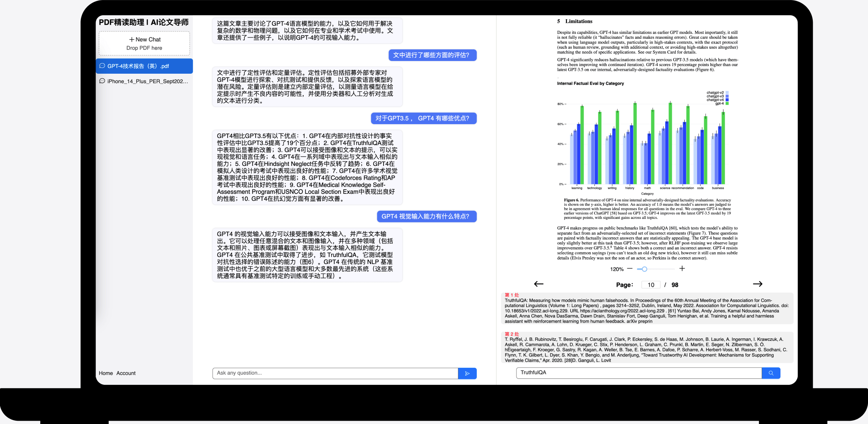Open search result 第 1 处
This screenshot has height=424, width=868.
tap(512, 295)
